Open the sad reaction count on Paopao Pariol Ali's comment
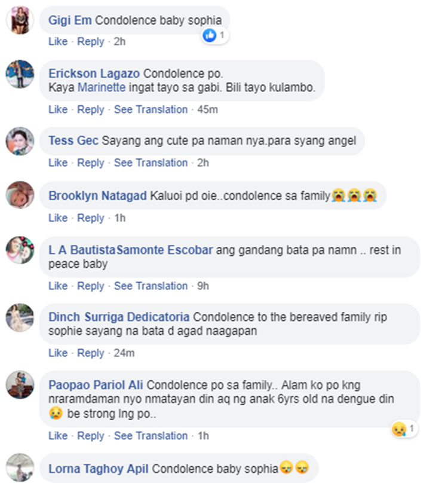Image resolution: width=448 pixels, height=483 pixels. pyautogui.click(x=404, y=429)
